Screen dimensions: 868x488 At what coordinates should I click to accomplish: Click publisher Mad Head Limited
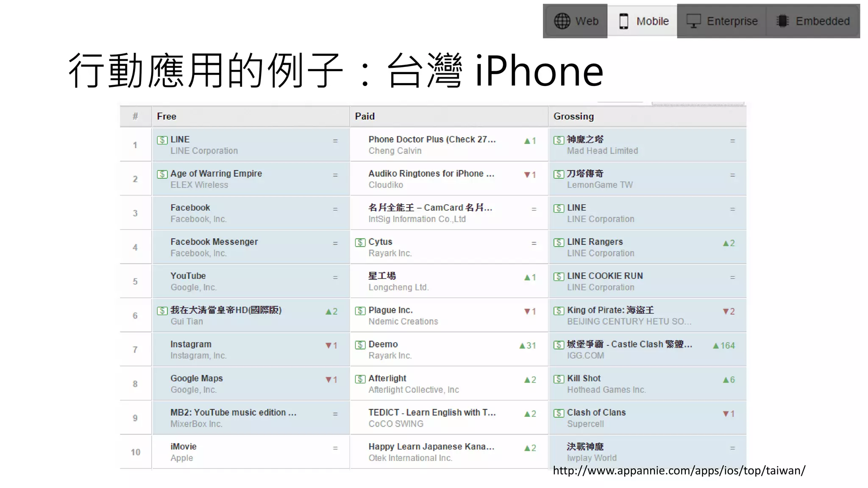point(602,151)
